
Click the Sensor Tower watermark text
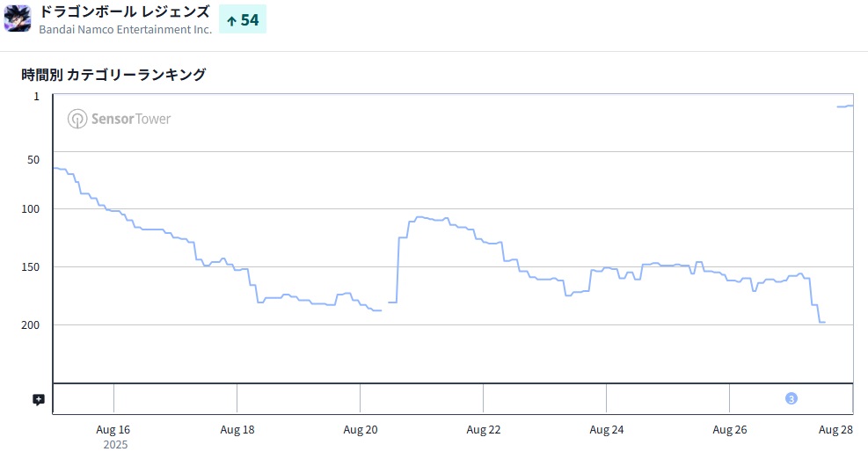131,119
